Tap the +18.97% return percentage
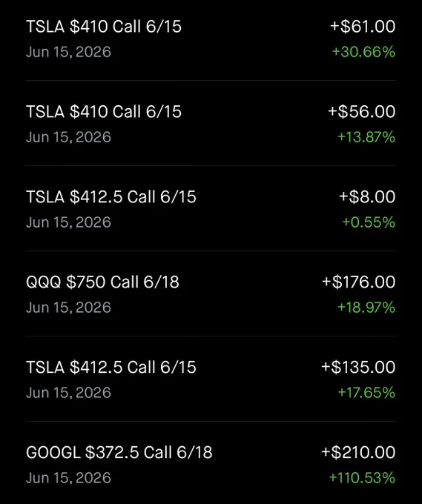 click(x=366, y=308)
